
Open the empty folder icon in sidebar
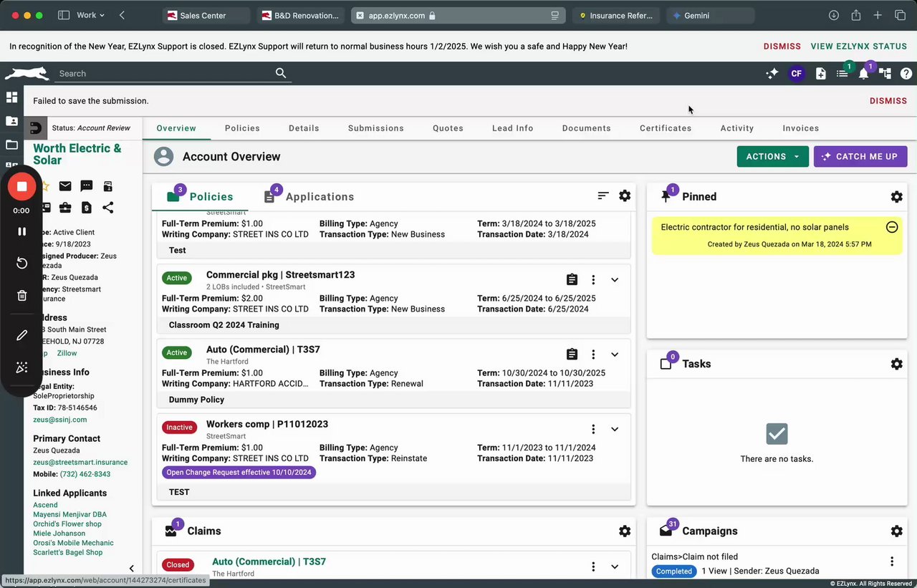pos(11,145)
